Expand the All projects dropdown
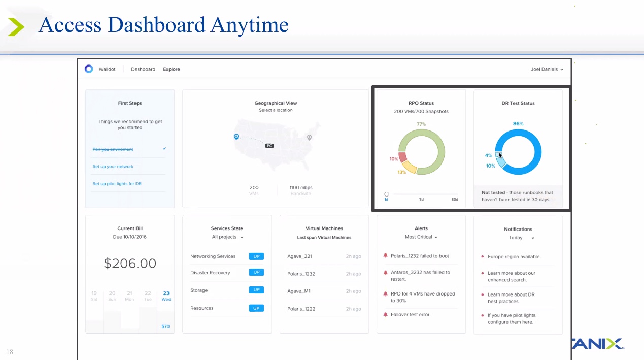 [227, 237]
